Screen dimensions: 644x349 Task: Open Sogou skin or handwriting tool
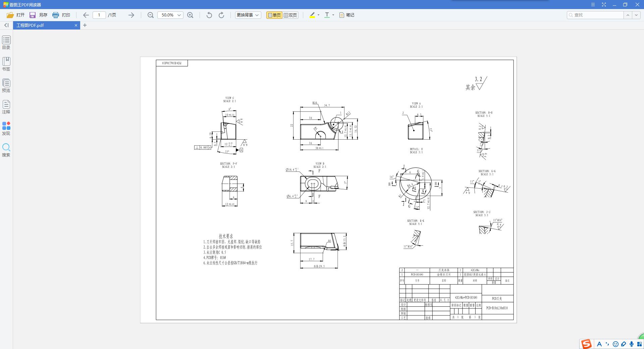624,344
